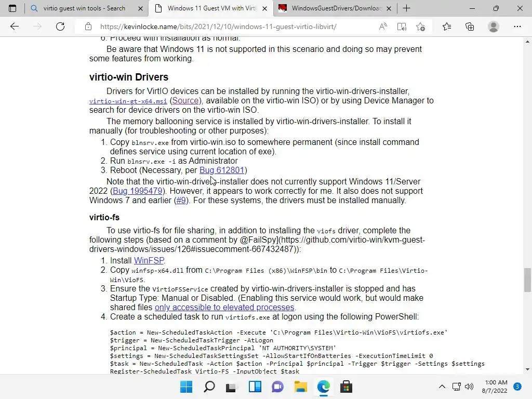Viewport: 532px width, 399px height.
Task: Start Read aloud for this page
Action: coord(383,26)
